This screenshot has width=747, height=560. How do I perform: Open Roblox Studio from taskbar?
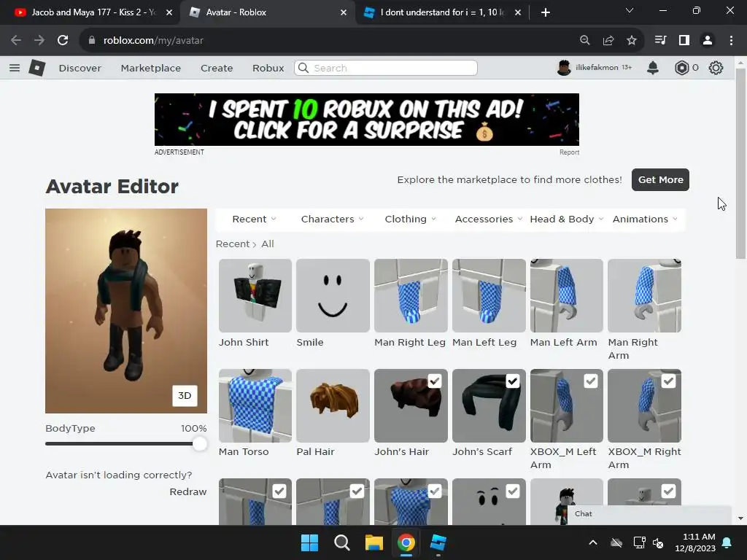pos(438,542)
